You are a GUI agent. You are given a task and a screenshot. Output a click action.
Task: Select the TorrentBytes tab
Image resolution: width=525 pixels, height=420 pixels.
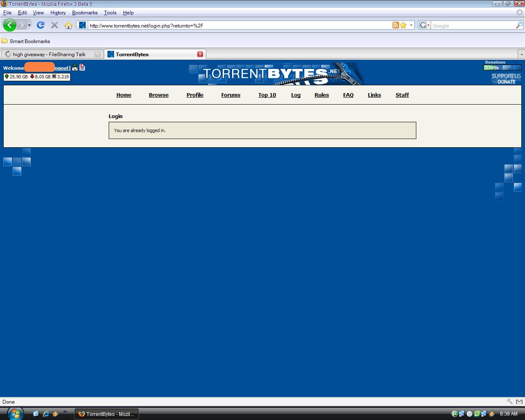[x=155, y=54]
